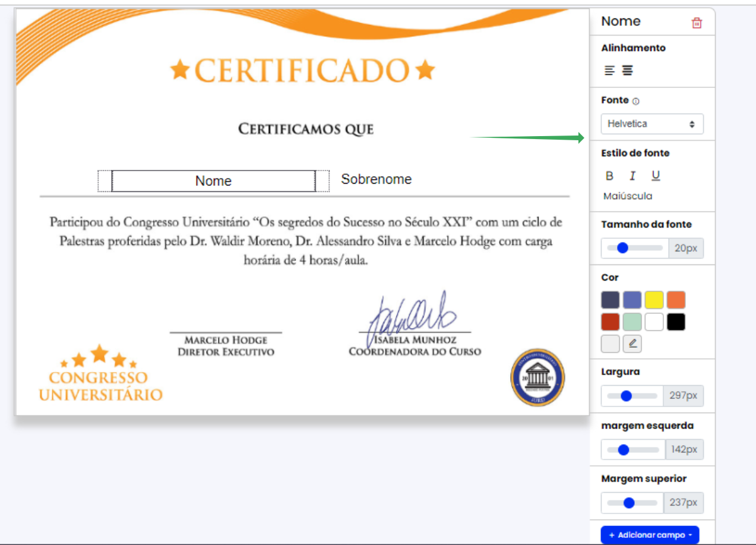The width and height of the screenshot is (756, 545).
Task: Toggle the orange color swatch selection
Action: (x=676, y=300)
